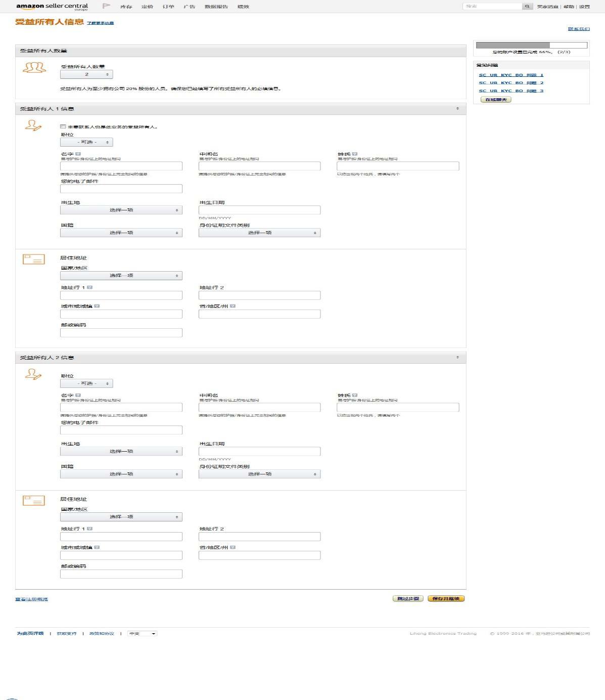Click the 保存并继续 button
Image resolution: width=605 pixels, height=700 pixels.
click(447, 598)
